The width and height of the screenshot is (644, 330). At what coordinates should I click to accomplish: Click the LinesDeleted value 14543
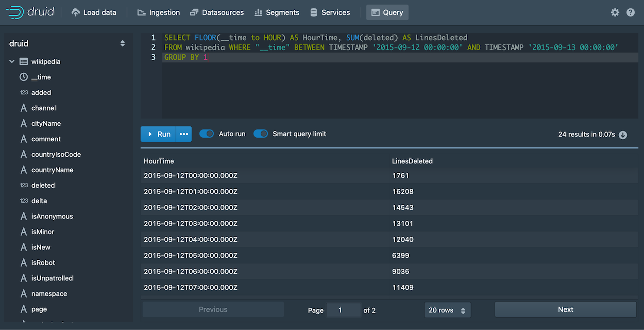coord(403,207)
